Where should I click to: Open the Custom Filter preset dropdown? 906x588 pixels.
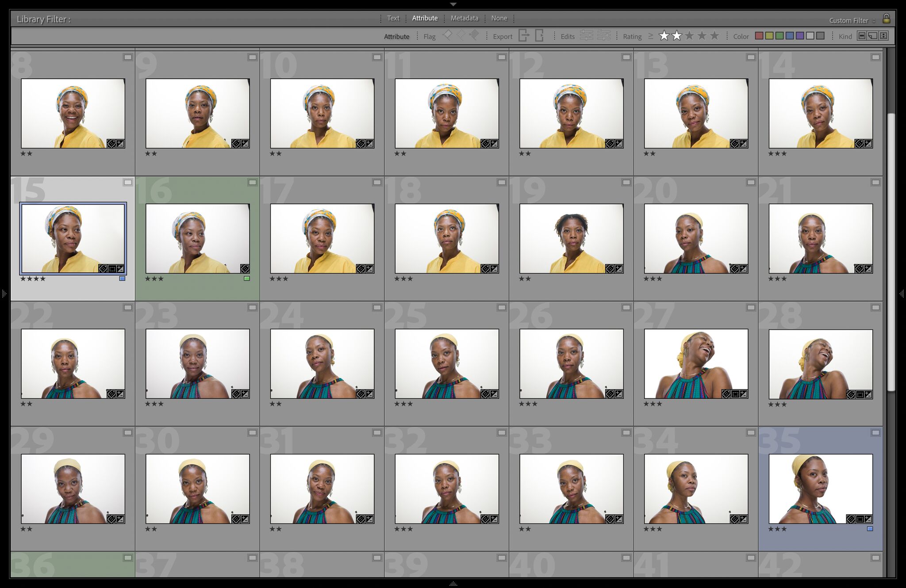tap(852, 20)
